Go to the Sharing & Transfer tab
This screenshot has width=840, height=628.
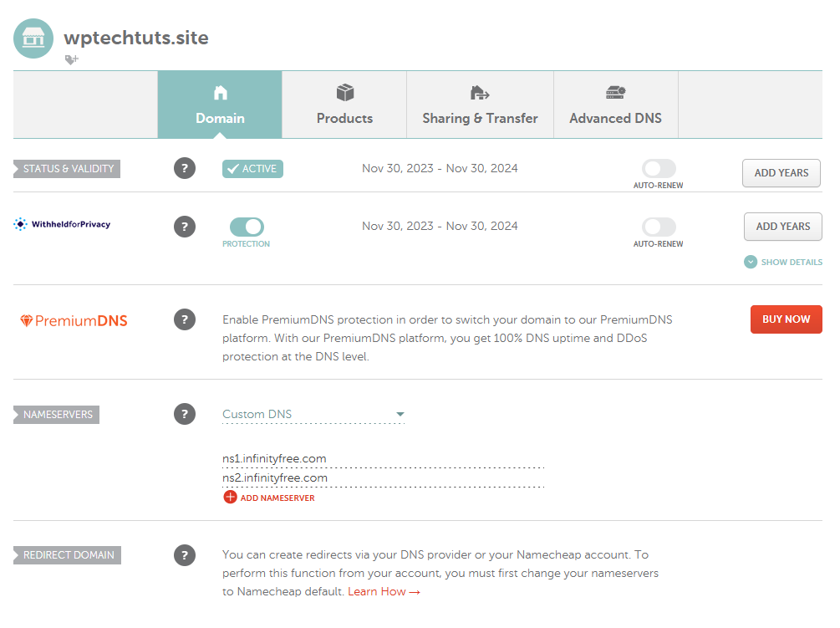click(x=480, y=105)
